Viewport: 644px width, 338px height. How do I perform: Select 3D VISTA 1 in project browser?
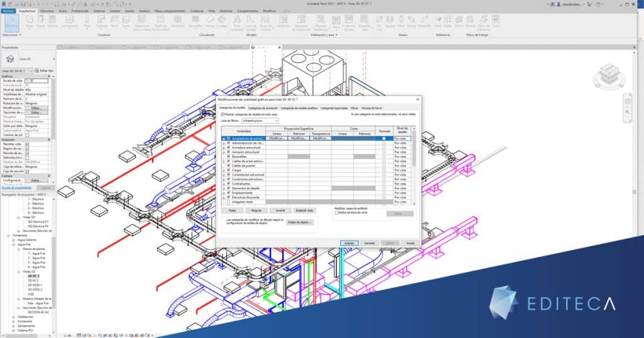coord(35,285)
